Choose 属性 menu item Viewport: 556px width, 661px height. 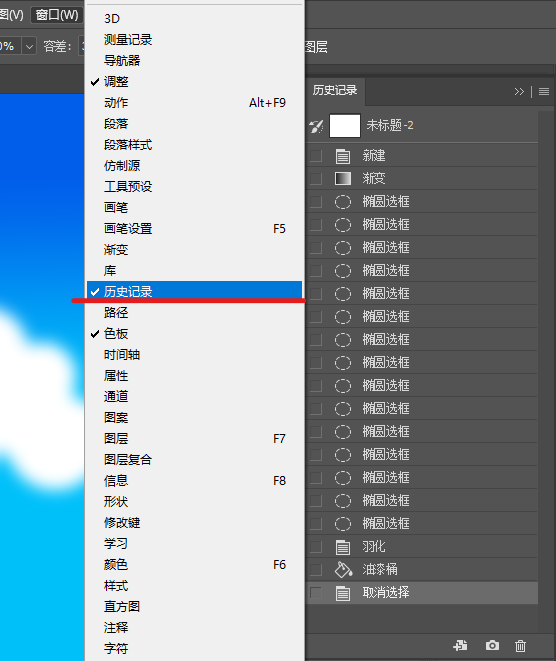pos(194,376)
